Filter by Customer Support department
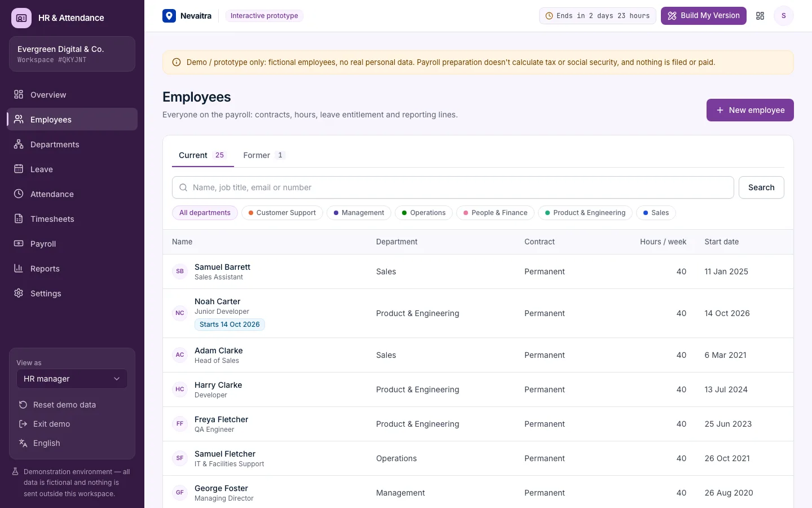812x508 pixels. 282,213
